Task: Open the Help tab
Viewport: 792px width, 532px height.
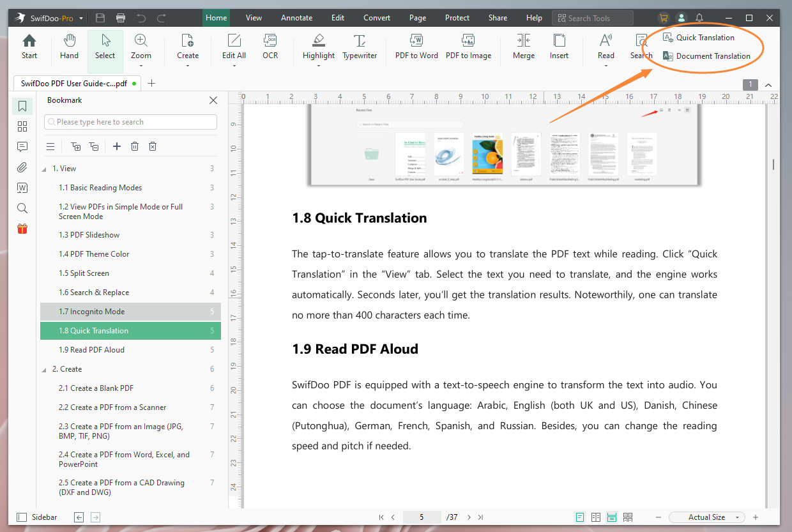Action: pyautogui.click(x=534, y=18)
